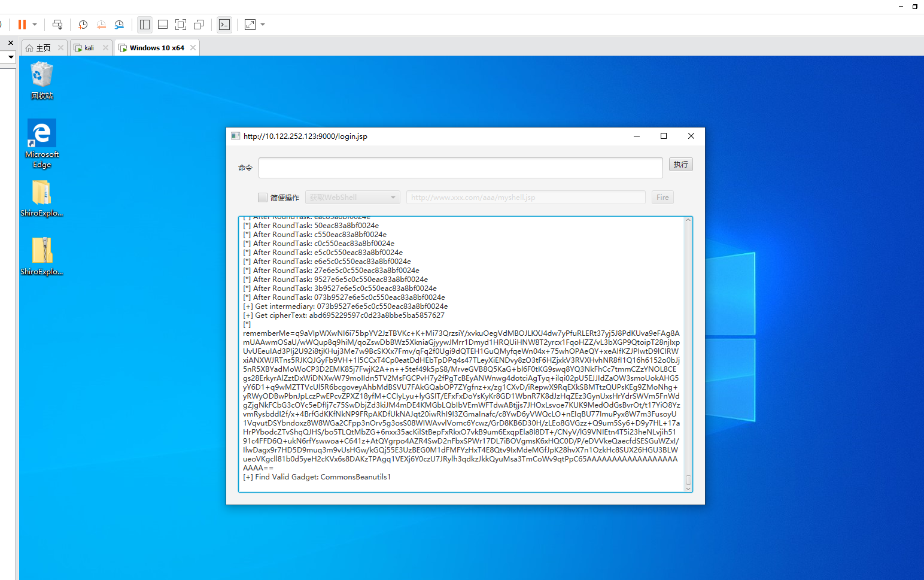Click the Fire button
This screenshot has height=580, width=924.
pyautogui.click(x=662, y=198)
